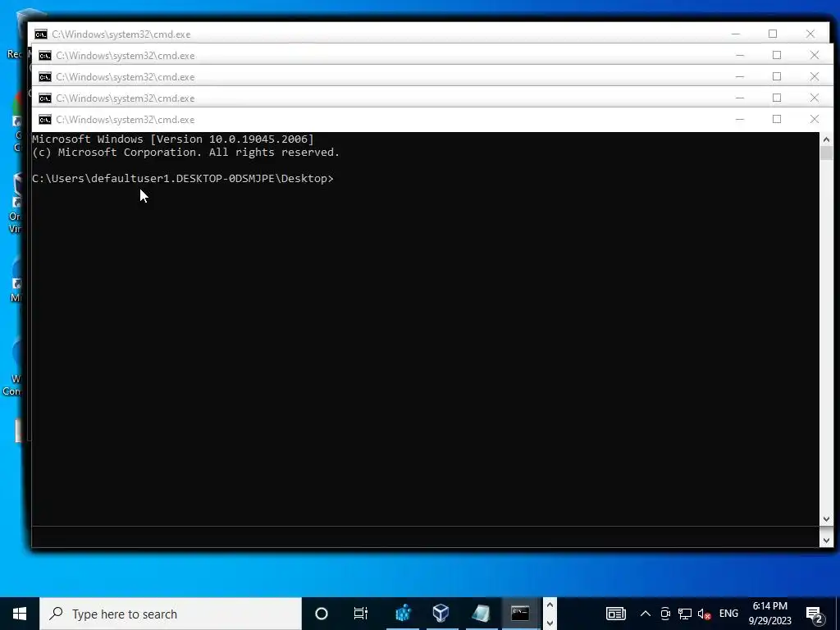Click the rearmost window's cmd.exe title text
The image size is (840, 630).
click(121, 34)
